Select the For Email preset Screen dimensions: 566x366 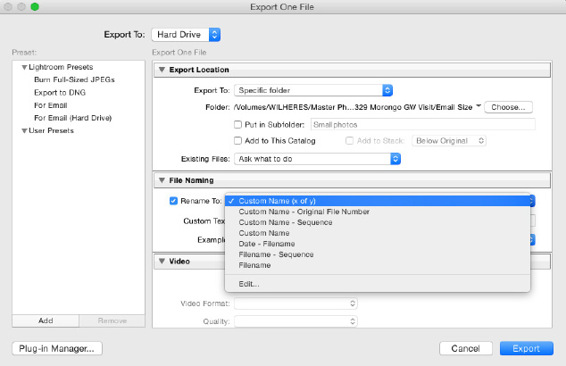[x=51, y=105]
